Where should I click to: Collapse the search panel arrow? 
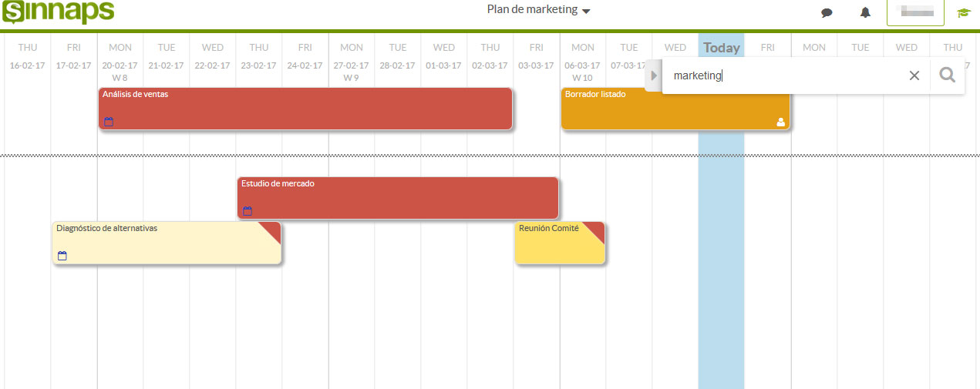pyautogui.click(x=654, y=75)
